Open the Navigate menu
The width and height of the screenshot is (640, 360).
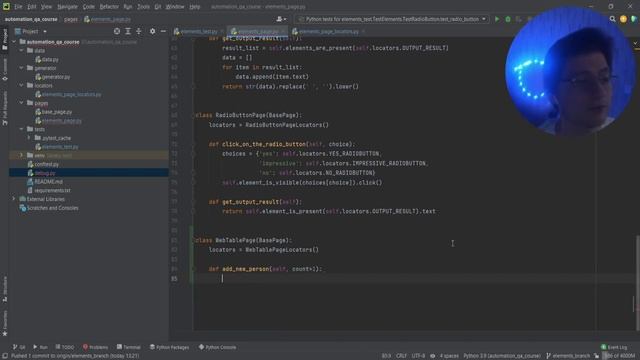point(67,7)
